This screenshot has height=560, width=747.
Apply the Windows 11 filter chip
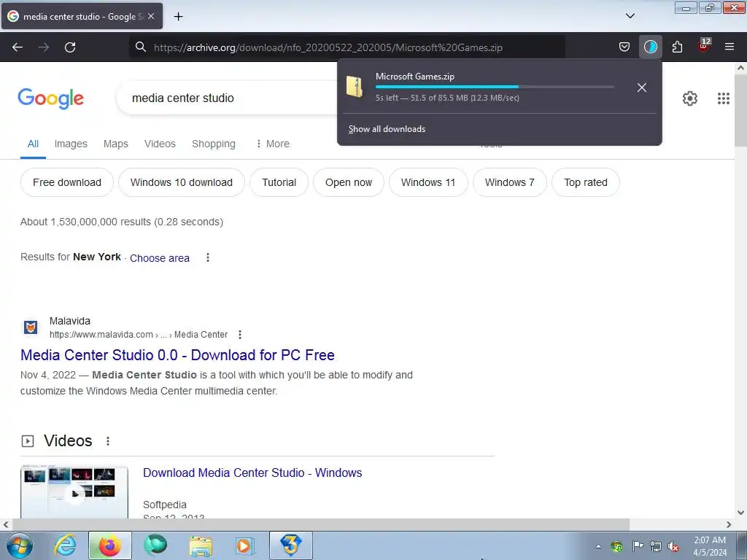[x=428, y=182]
